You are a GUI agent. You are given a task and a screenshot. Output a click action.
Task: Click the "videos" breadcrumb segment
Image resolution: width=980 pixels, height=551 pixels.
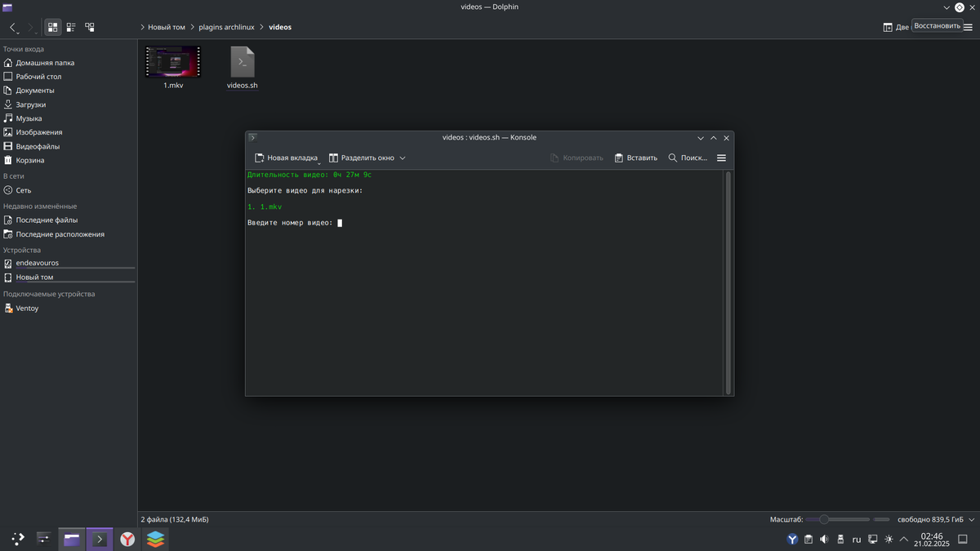pos(280,27)
